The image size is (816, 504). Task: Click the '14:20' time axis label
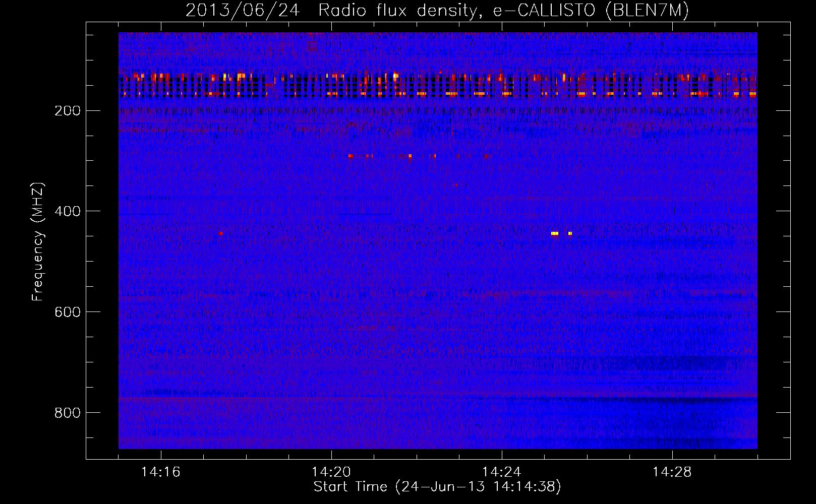pyautogui.click(x=331, y=472)
